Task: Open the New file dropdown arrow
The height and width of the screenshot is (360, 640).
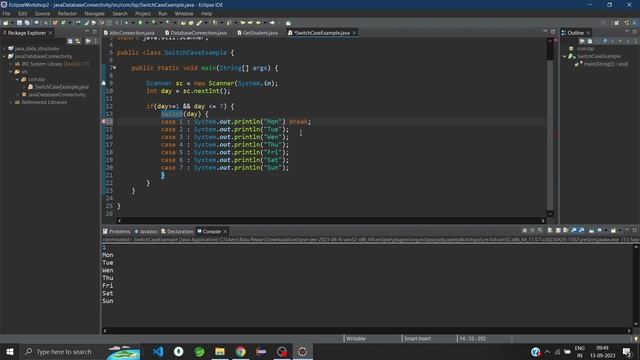Action: coord(12,22)
